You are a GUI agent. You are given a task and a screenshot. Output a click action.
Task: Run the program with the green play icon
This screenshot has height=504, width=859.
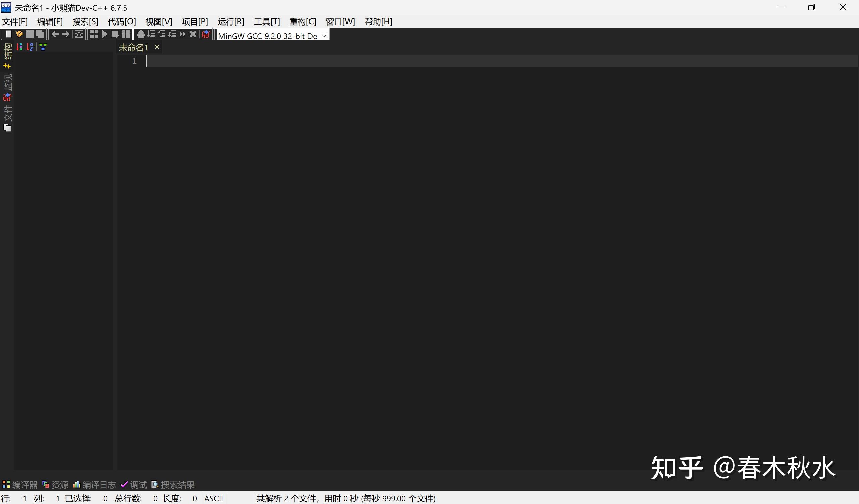[x=105, y=34]
